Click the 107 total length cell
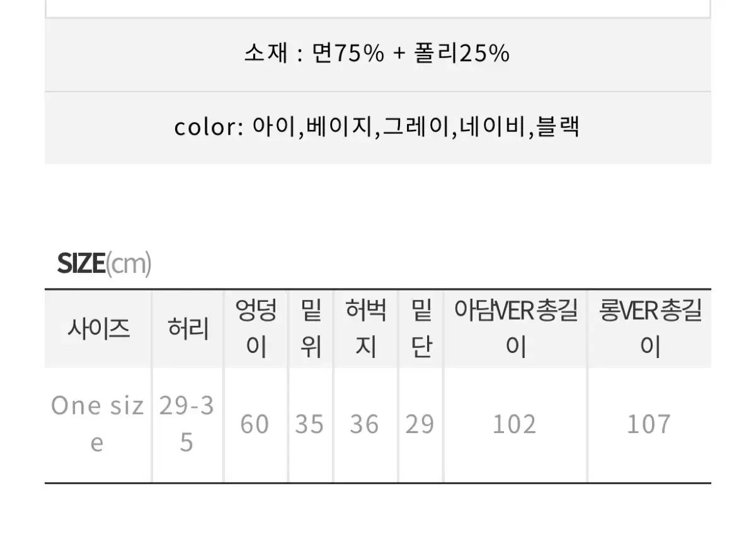This screenshot has width=756, height=556. click(x=648, y=425)
